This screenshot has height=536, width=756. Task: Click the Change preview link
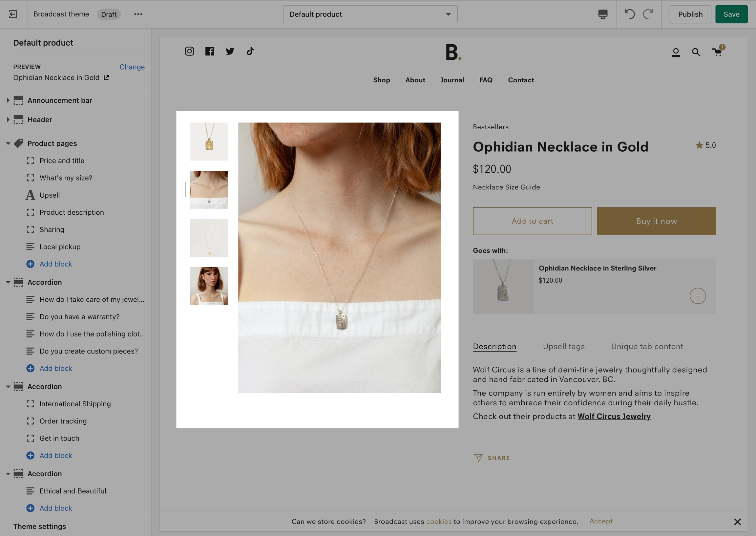[132, 67]
